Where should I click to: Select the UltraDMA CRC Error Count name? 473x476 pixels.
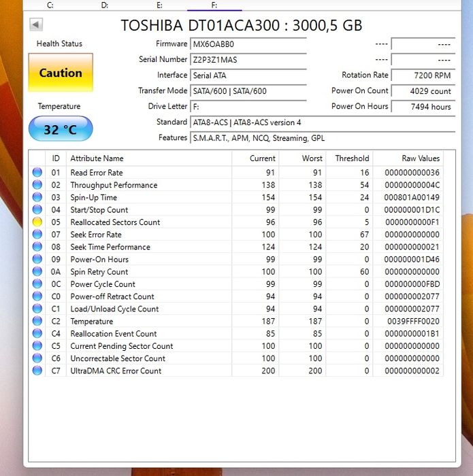pyautogui.click(x=116, y=371)
